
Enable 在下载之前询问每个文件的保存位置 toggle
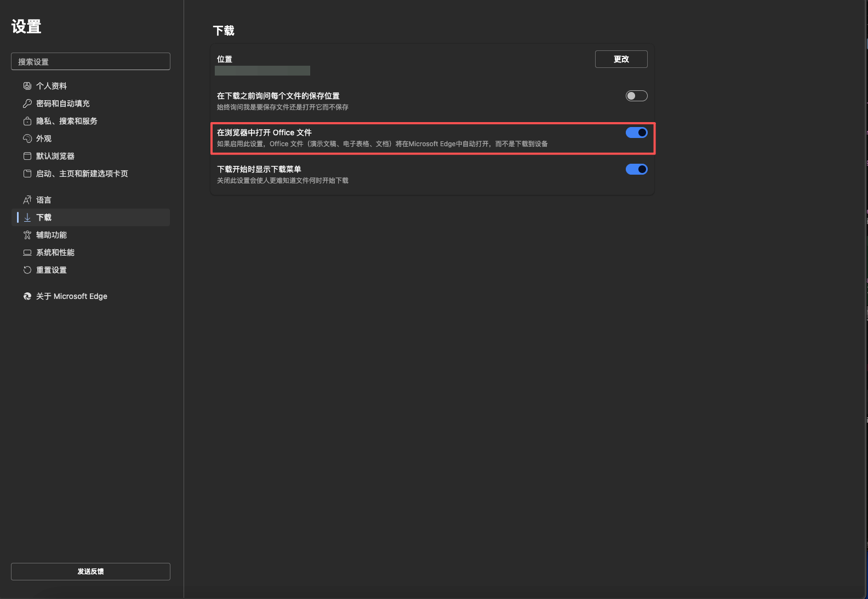[x=636, y=96]
